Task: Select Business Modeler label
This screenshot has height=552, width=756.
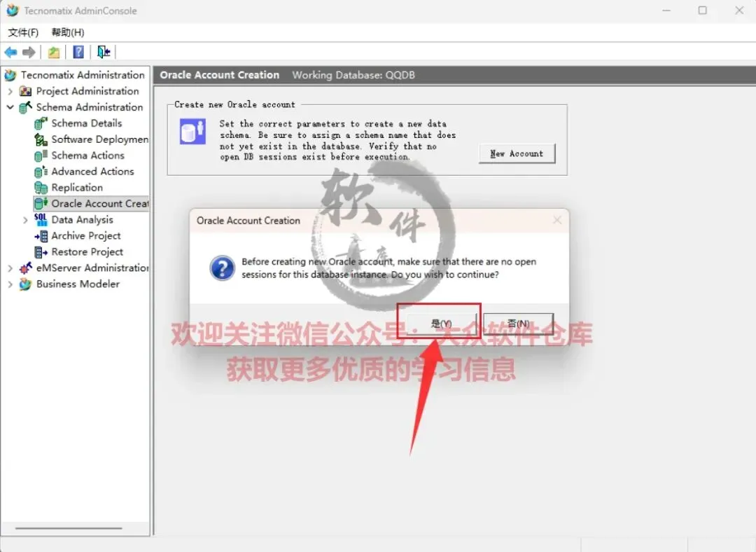Action: (x=78, y=284)
